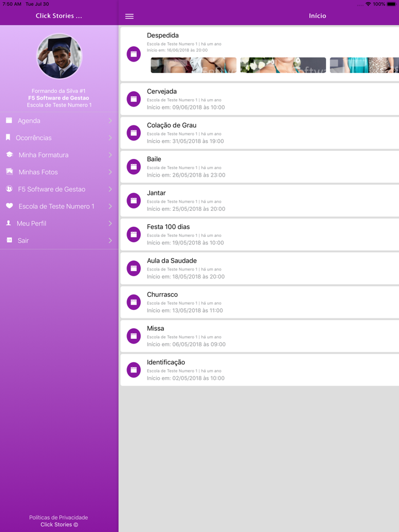
Task: Click the name Formando da Silva #1
Action: (x=58, y=91)
